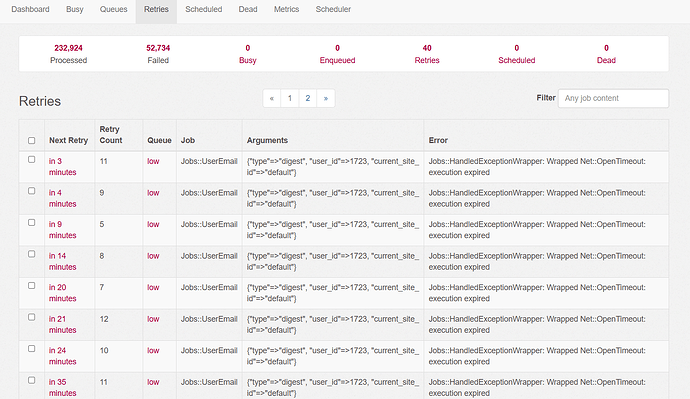Open the Queues tab
Image resolution: width=690 pixels, height=399 pixels.
click(x=114, y=9)
